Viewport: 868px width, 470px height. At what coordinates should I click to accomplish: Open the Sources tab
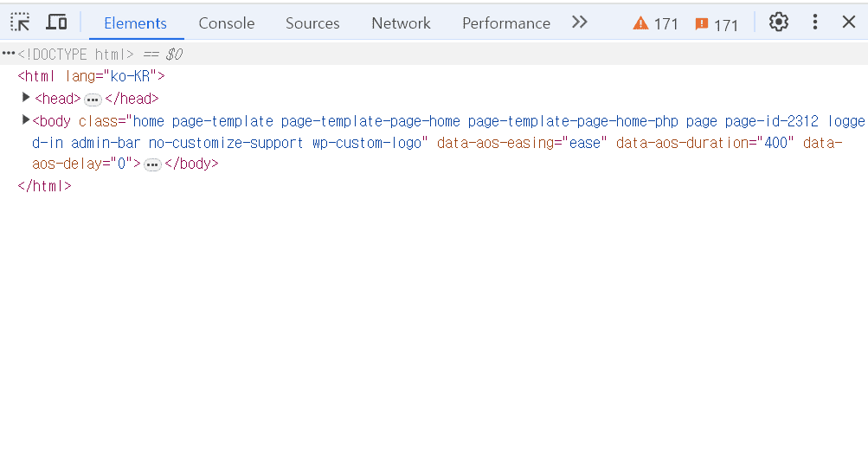tap(312, 23)
